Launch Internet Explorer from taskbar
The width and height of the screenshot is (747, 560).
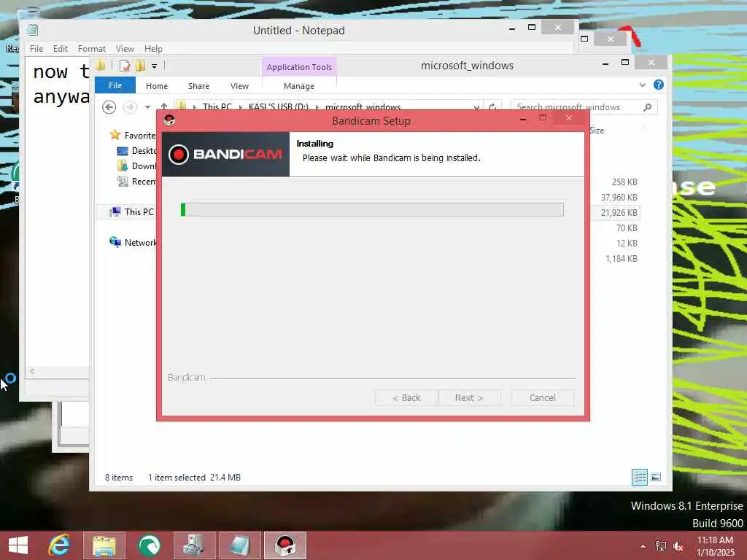click(59, 545)
